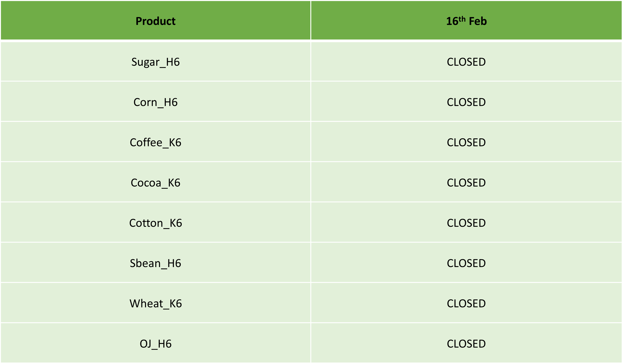Screen dimensions: 624x364
Task: Click the Cotton_K6 product cell
Action: coord(156,223)
